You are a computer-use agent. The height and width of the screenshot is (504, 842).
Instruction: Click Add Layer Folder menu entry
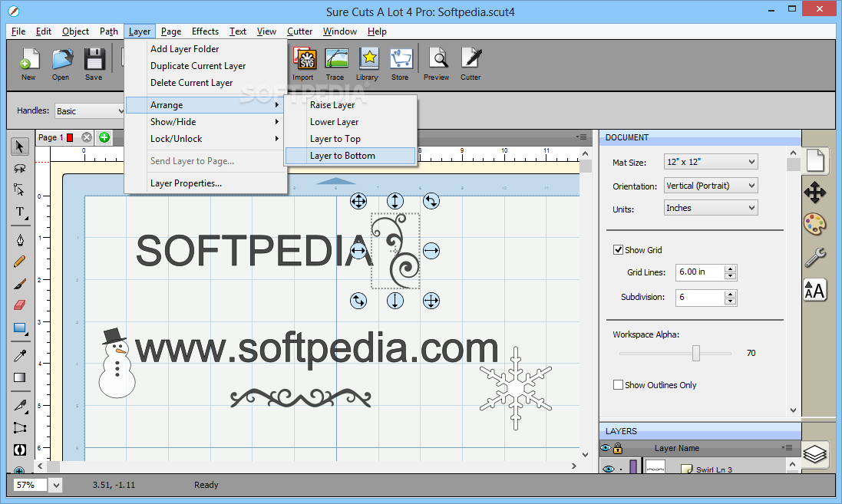pyautogui.click(x=205, y=49)
